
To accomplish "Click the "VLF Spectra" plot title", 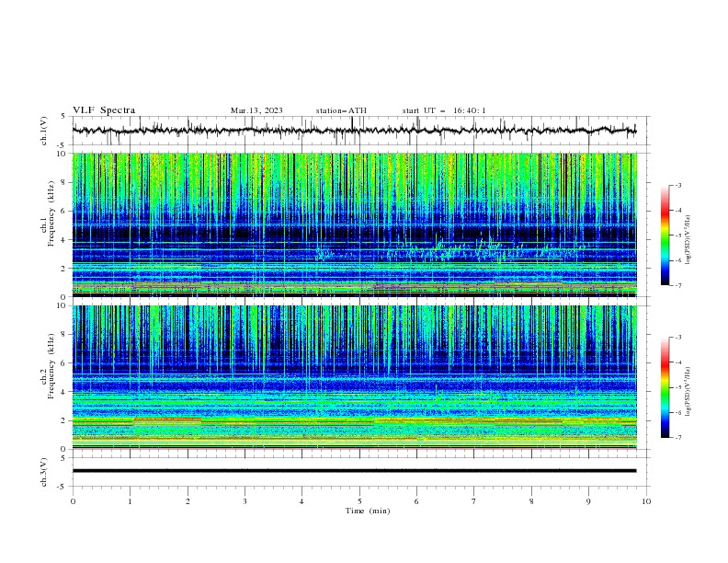I will click(x=104, y=110).
